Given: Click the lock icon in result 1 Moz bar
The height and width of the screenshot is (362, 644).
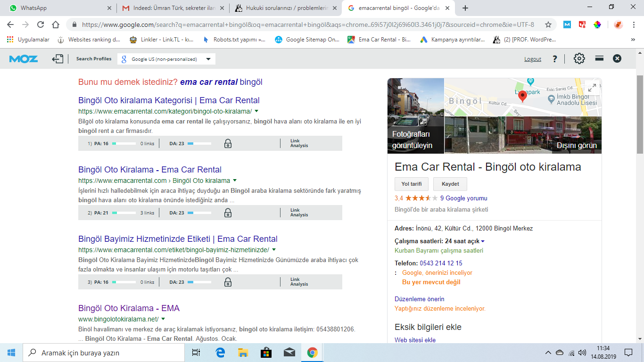Looking at the screenshot, I should point(228,143).
